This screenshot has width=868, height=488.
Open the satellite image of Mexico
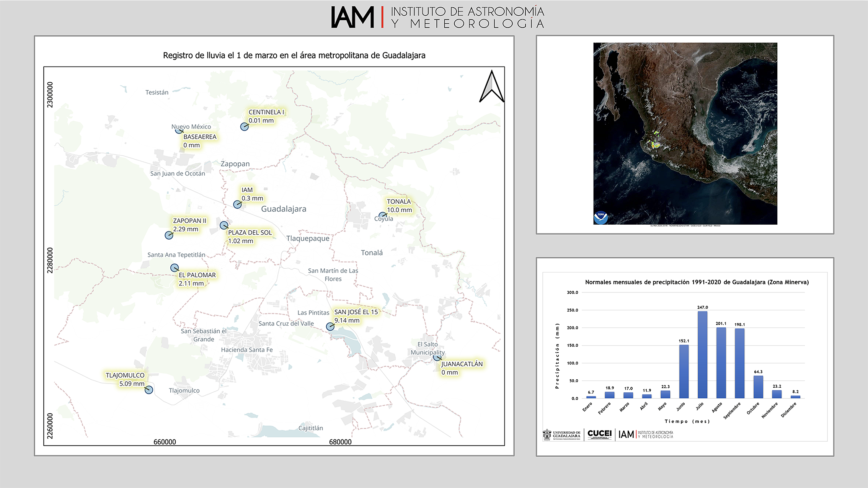(685, 134)
